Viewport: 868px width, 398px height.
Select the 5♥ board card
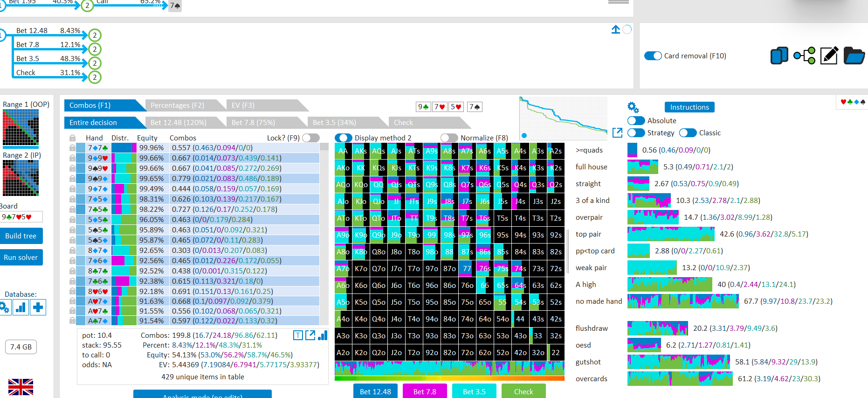pos(456,107)
